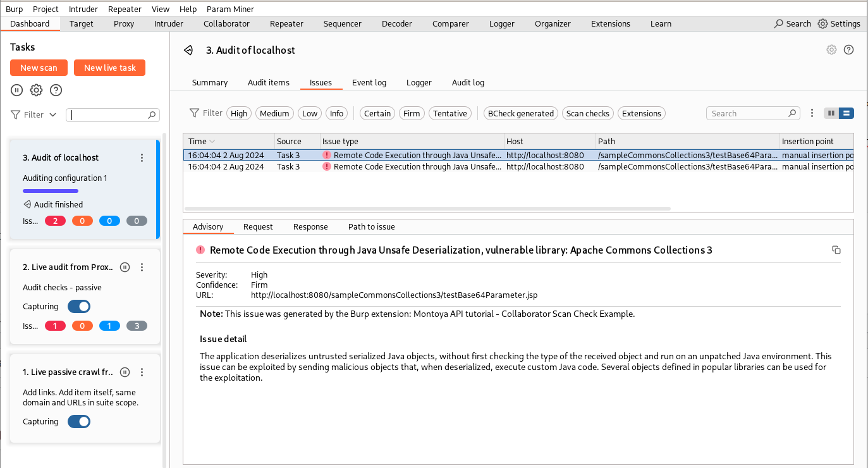
Task: Click the back arrow beside Audit of localhost
Action: pyautogui.click(x=188, y=51)
